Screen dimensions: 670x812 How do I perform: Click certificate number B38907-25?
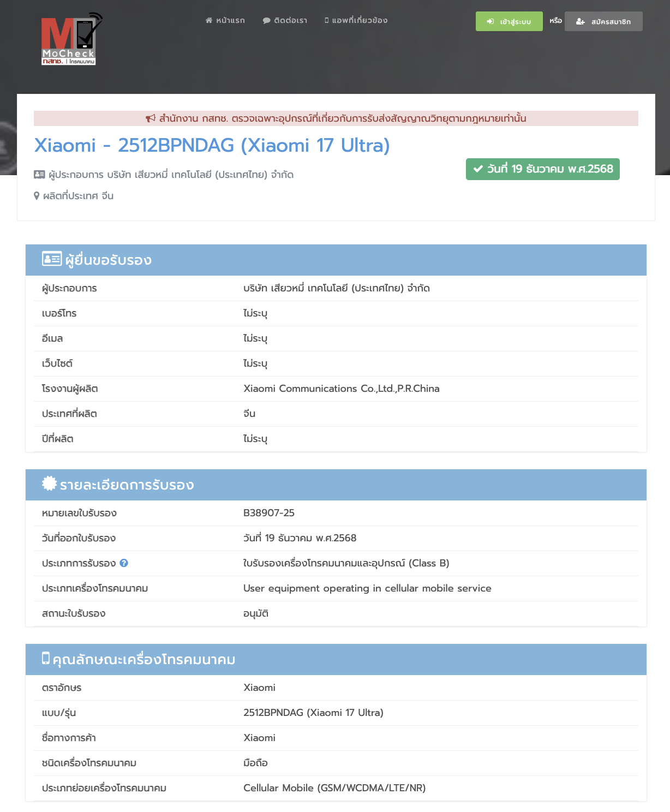[268, 513]
